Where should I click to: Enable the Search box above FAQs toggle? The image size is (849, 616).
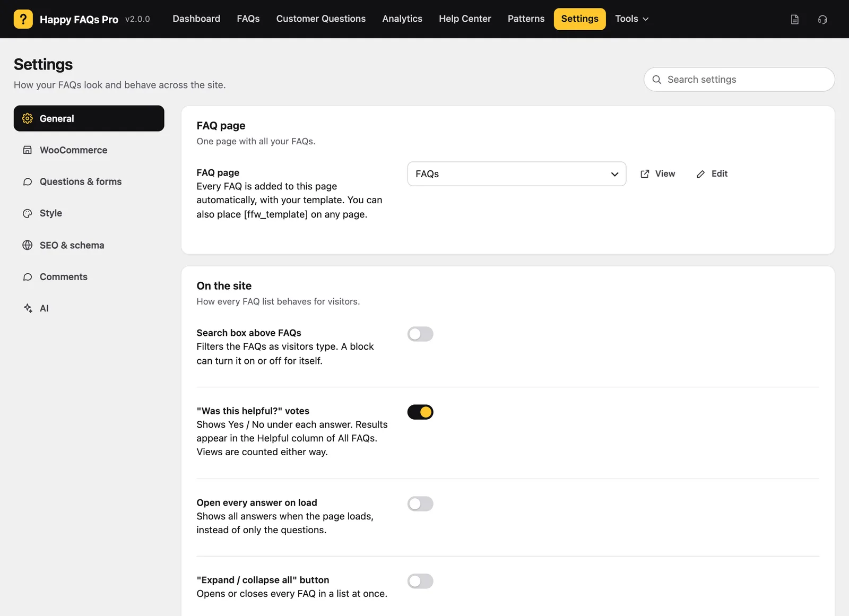420,334
